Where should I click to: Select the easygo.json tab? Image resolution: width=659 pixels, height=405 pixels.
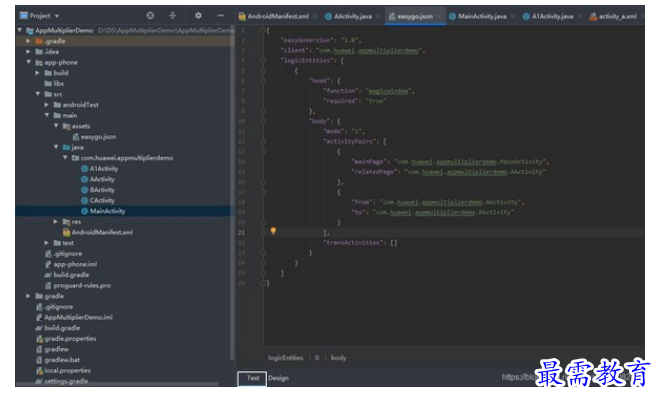(x=415, y=16)
